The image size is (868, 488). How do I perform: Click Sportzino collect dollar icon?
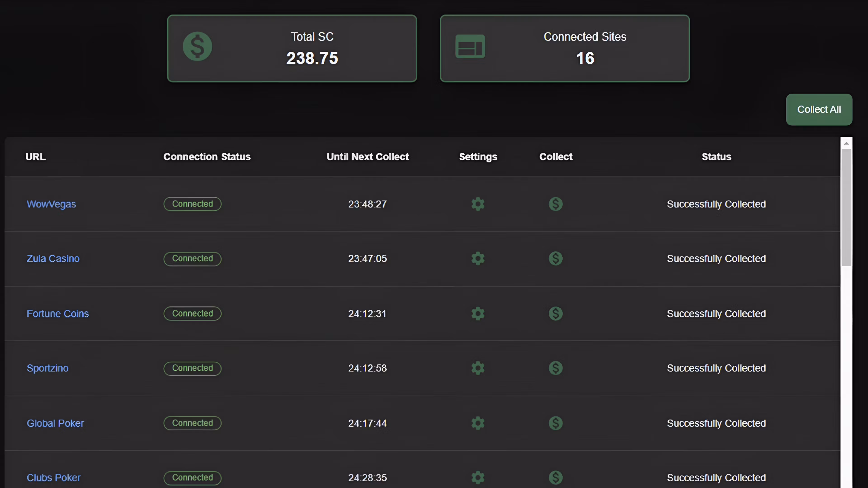point(555,368)
